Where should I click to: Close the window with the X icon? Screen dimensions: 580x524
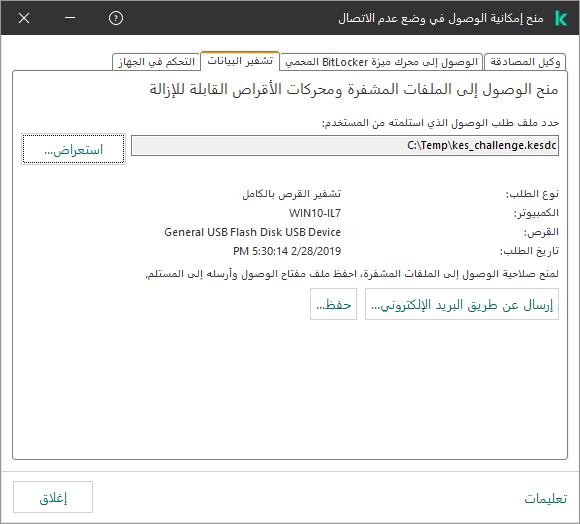point(24,18)
